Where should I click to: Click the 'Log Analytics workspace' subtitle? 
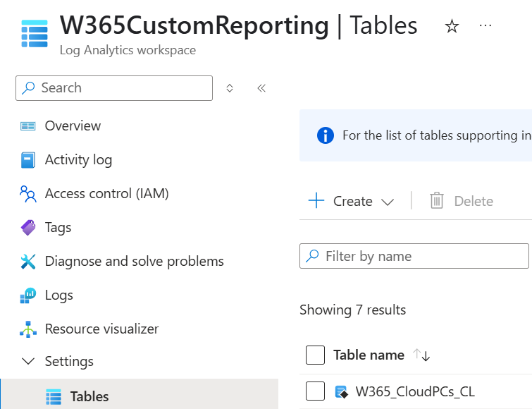pyautogui.click(x=128, y=50)
